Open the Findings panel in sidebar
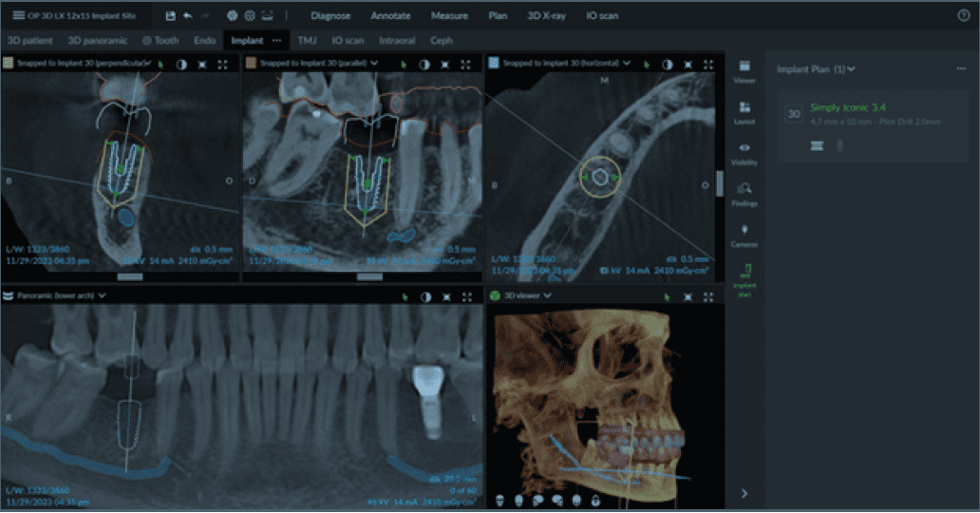Viewport: 980px width, 513px height. (x=744, y=194)
